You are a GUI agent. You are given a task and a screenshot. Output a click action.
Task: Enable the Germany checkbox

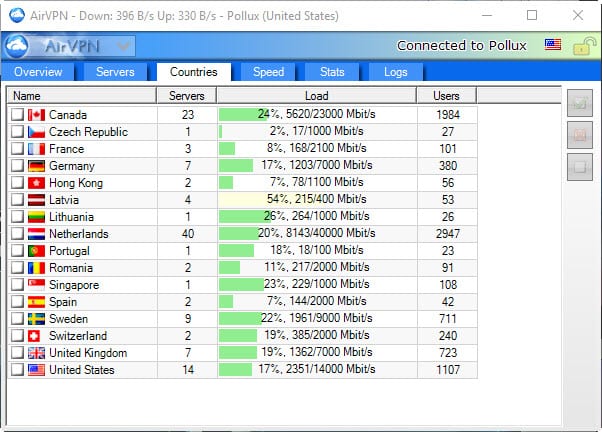click(17, 166)
